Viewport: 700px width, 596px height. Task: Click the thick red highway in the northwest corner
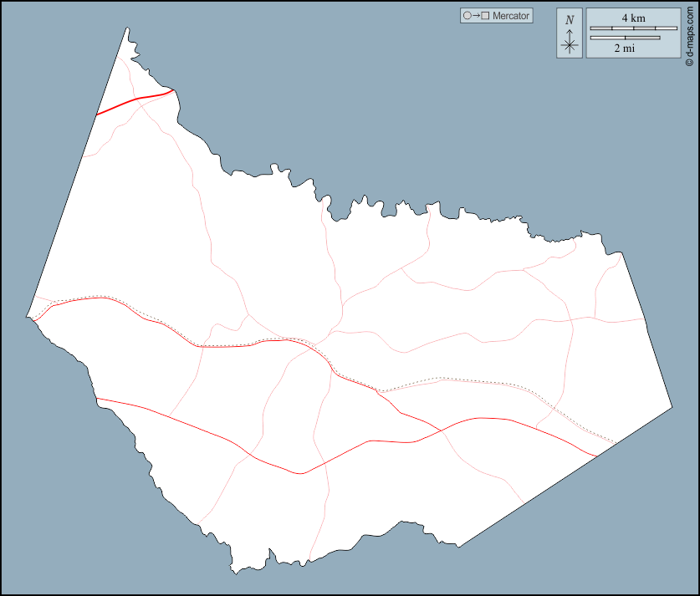tap(134, 99)
